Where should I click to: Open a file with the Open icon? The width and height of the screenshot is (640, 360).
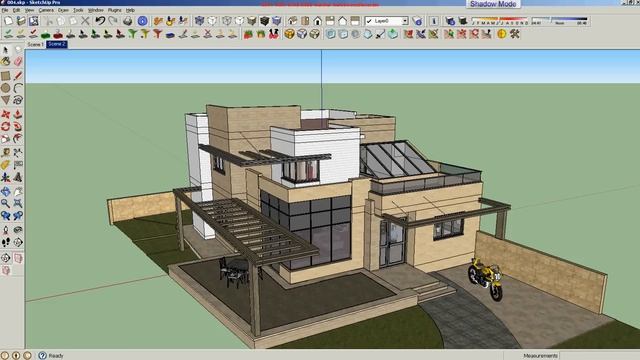pyautogui.click(x=21, y=20)
